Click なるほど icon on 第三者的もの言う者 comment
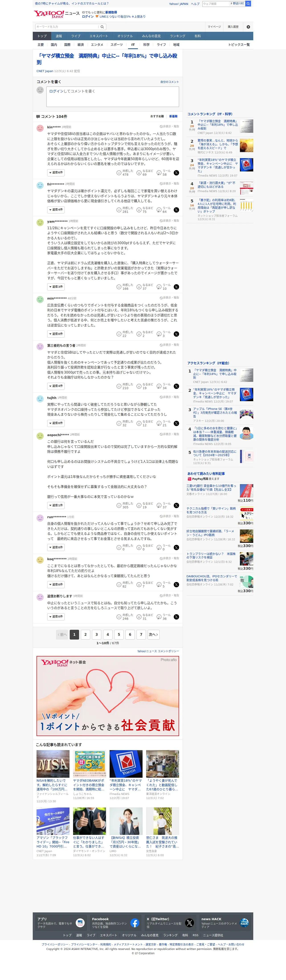Screen dimensions: 286x980 coord(139,386)
